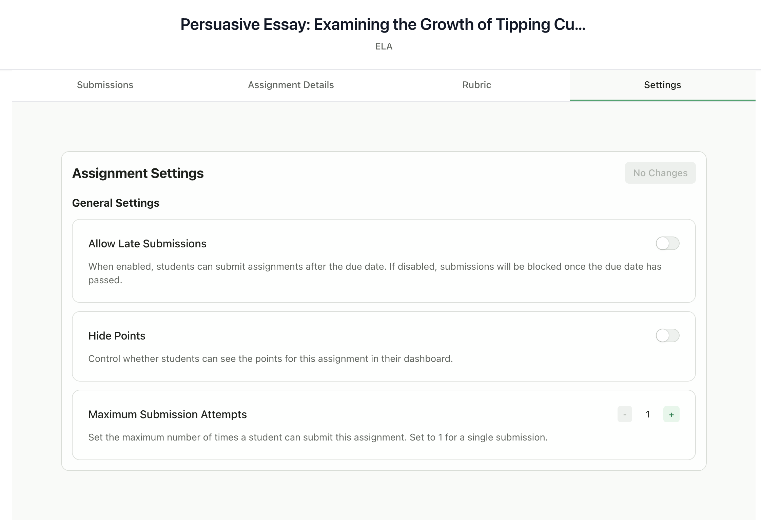Click the No Changes button
The width and height of the screenshot is (761, 532).
[660, 173]
